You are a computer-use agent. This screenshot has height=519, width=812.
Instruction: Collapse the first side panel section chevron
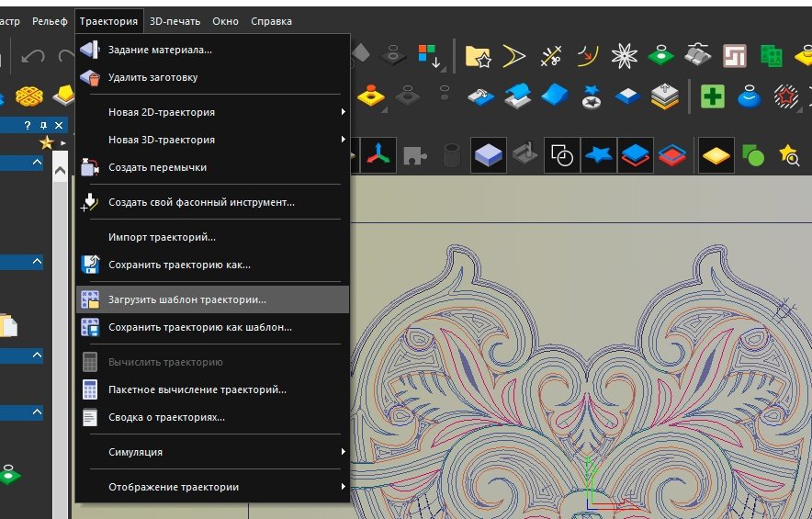coord(37,163)
